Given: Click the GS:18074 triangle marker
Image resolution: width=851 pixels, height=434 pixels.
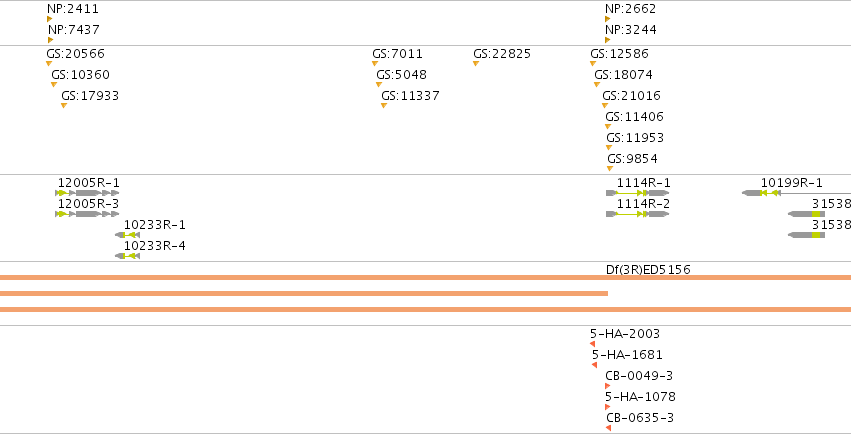Looking at the screenshot, I should pyautogui.click(x=596, y=85).
